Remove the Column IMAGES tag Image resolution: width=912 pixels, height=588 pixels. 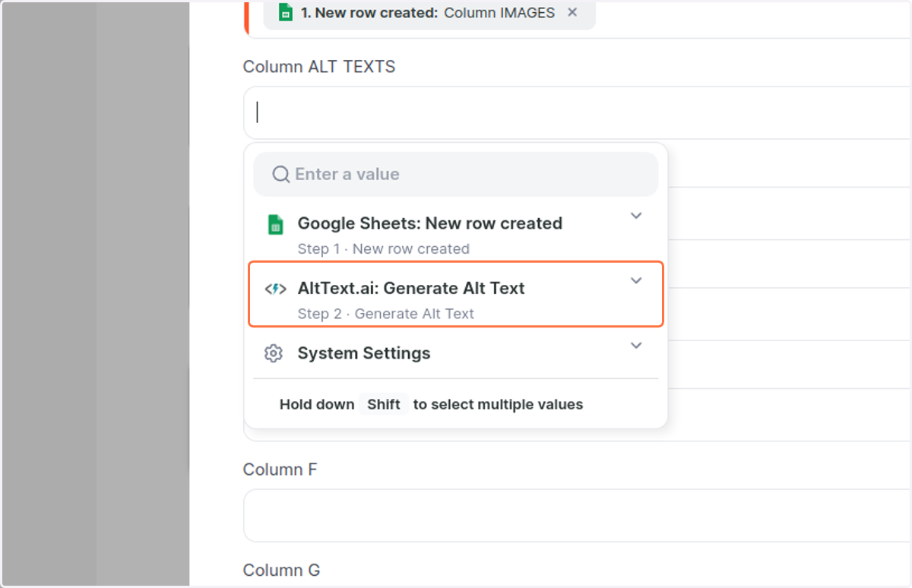572,12
